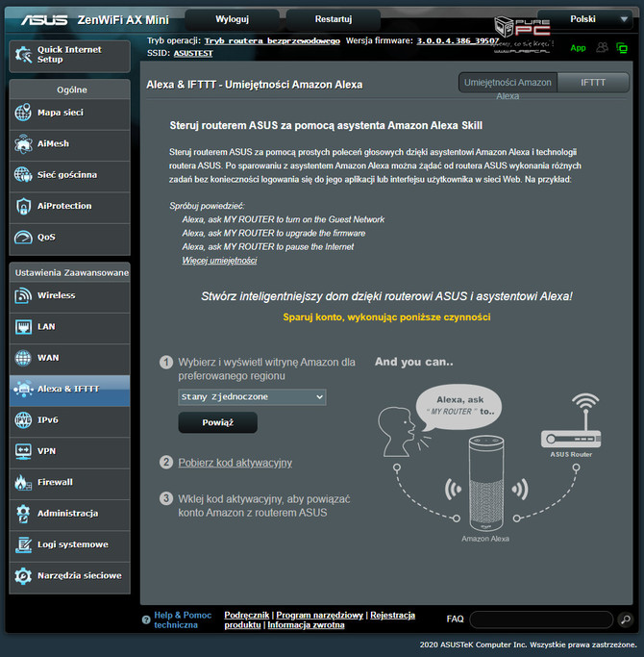Image resolution: width=644 pixels, height=657 pixels.
Task: Open Firewall menu item
Action: [x=69, y=482]
